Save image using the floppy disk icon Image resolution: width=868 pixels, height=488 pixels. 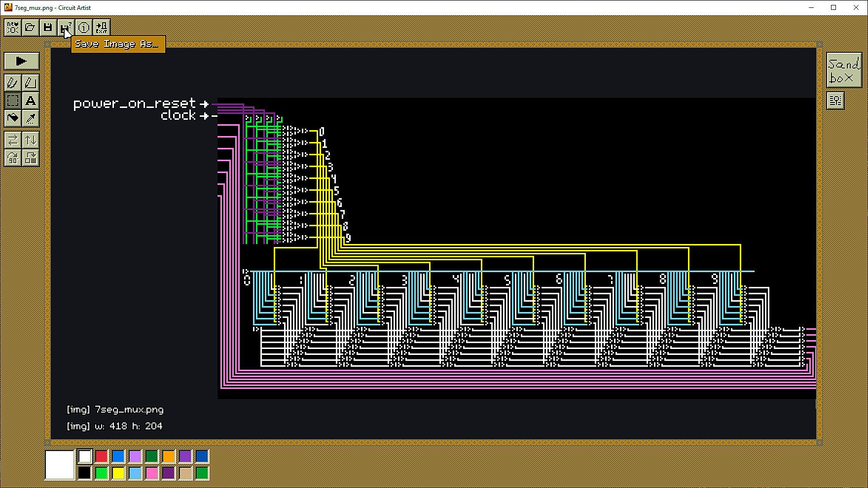[48, 28]
